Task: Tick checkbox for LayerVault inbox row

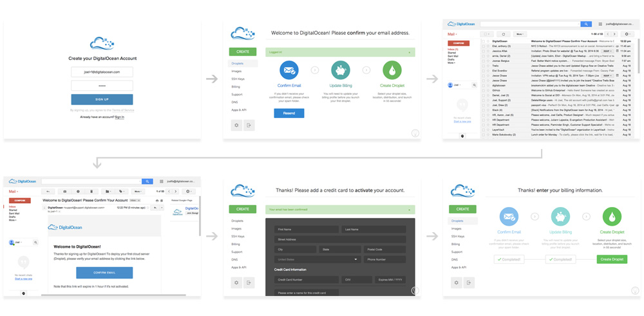Action: click(484, 130)
